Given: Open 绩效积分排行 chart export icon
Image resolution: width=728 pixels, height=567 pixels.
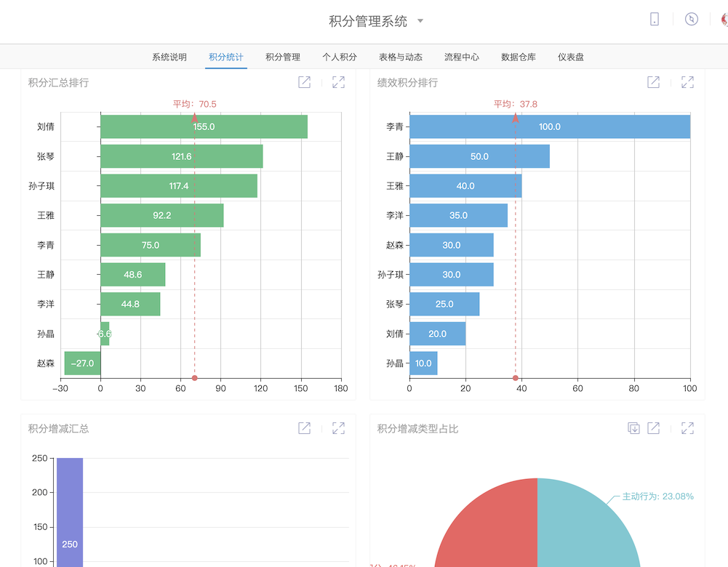Looking at the screenshot, I should click(x=653, y=82).
